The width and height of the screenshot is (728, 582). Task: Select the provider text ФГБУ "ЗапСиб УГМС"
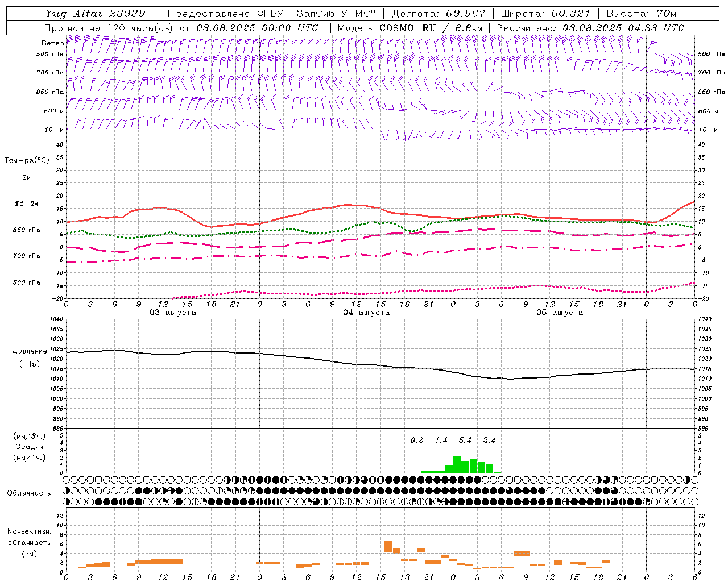point(317,14)
